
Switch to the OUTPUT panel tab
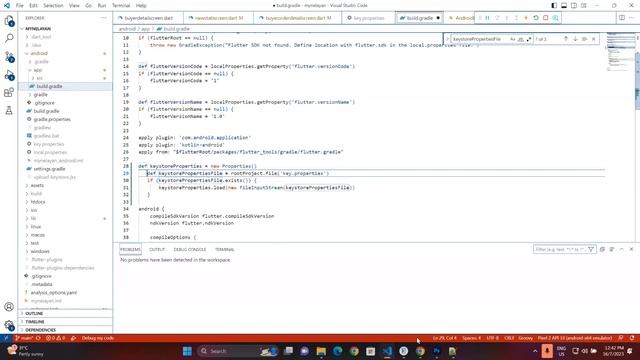(x=157, y=249)
